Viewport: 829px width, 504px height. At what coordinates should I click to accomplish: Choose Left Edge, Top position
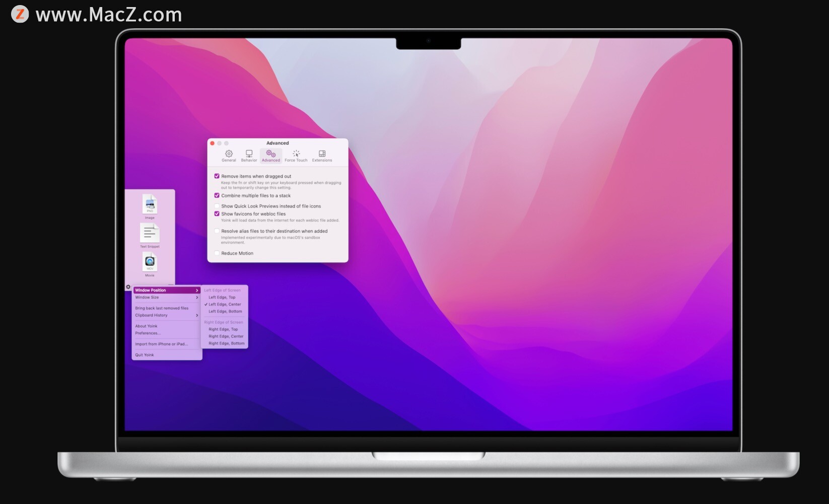pos(225,297)
